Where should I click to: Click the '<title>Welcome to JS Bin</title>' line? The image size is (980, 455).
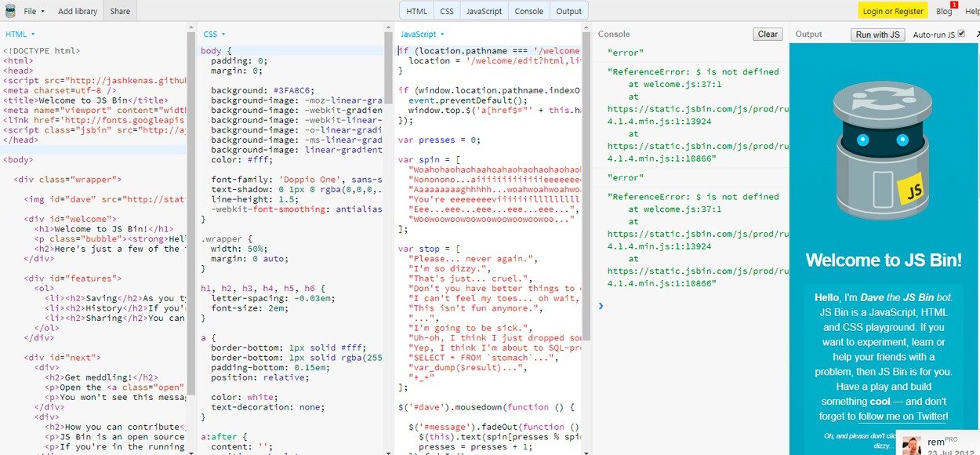coord(85,100)
